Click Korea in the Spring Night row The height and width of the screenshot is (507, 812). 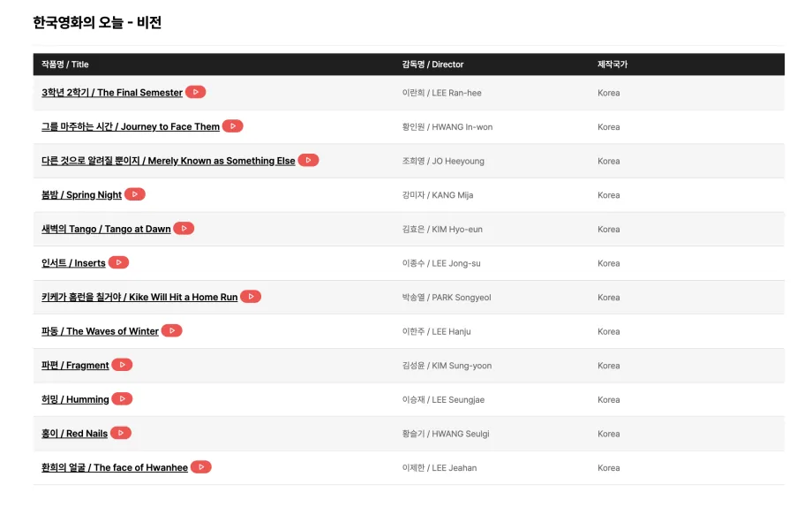[x=608, y=195]
